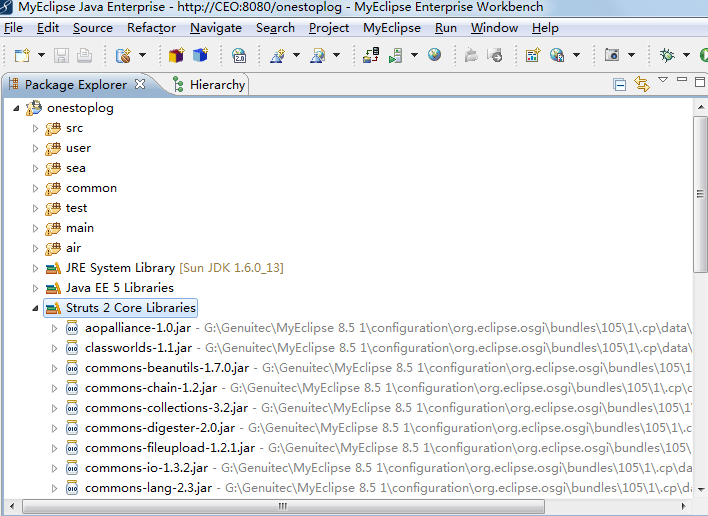Click the new UML wizard icon
The image size is (708, 516).
(278, 55)
